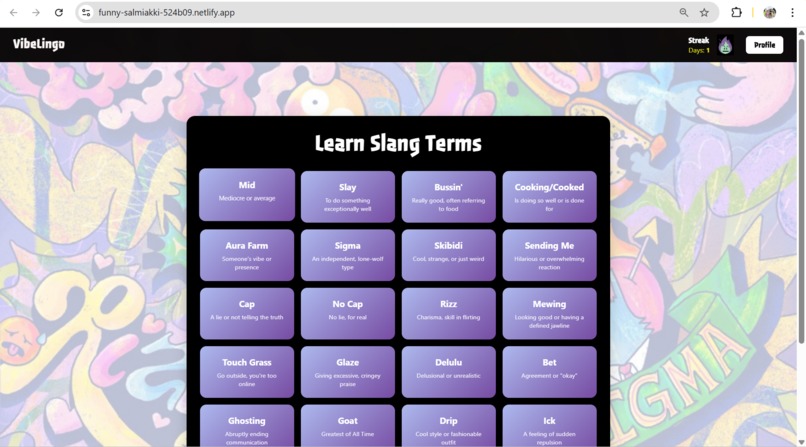Open the Cooking/Cooked card

click(x=549, y=197)
